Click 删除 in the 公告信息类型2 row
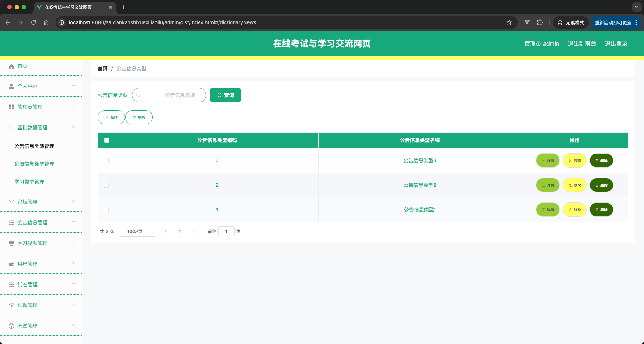Image resolution: width=644 pixels, height=344 pixels. [601, 185]
